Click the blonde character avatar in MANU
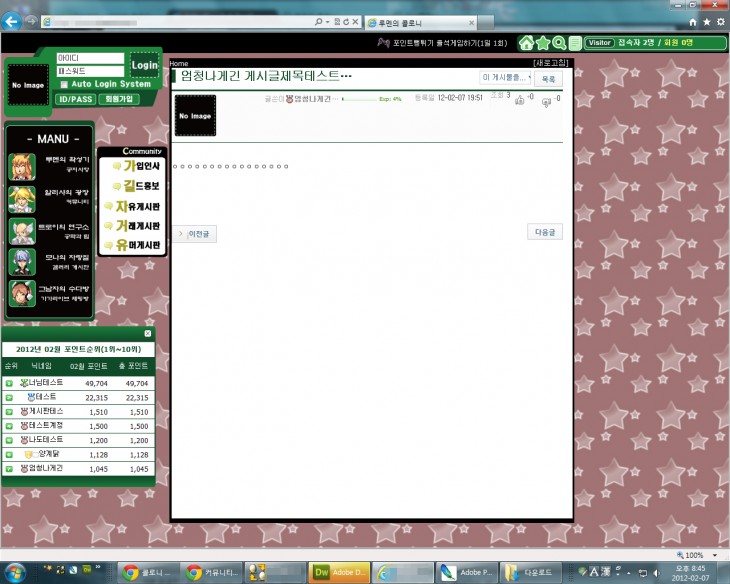 21,199
